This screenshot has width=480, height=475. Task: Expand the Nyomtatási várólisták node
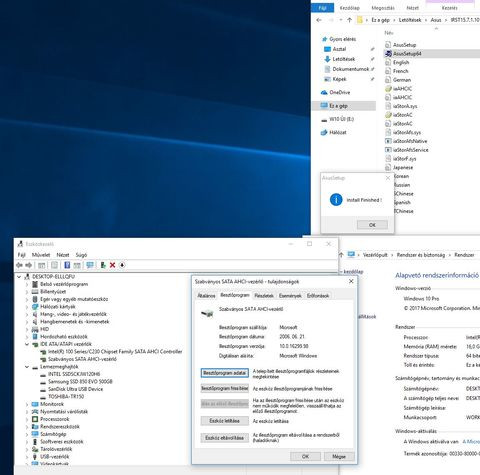tap(27, 412)
